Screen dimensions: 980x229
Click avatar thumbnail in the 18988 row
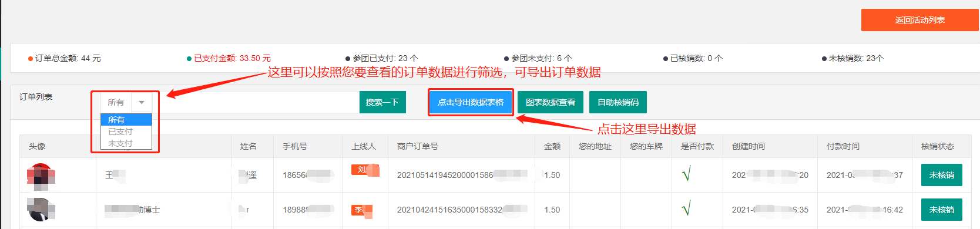pyautogui.click(x=41, y=209)
